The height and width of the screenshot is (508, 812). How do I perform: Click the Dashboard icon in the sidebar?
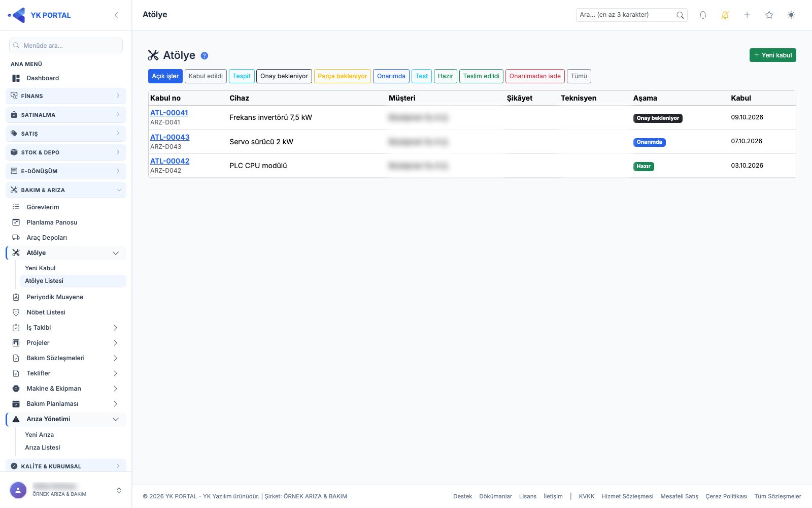(16, 78)
